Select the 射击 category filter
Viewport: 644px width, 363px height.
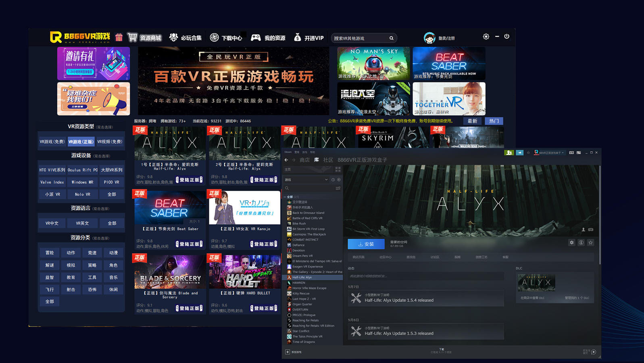coord(71,290)
